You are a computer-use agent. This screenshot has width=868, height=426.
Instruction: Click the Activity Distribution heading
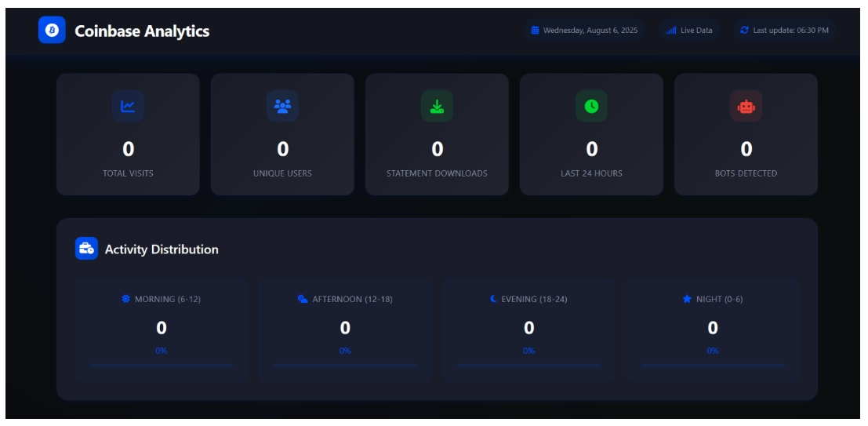(x=162, y=249)
